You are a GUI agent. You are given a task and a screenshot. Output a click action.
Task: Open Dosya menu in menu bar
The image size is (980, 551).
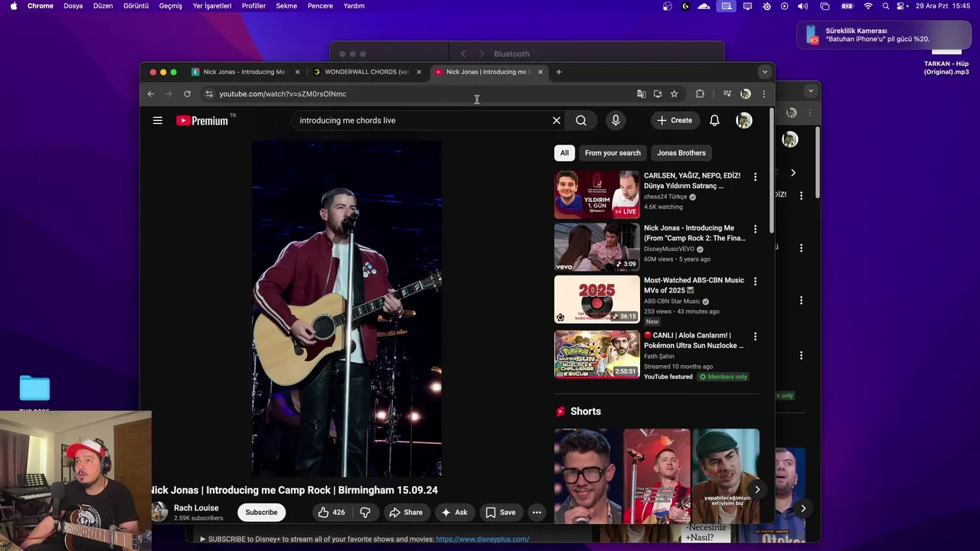coord(73,6)
